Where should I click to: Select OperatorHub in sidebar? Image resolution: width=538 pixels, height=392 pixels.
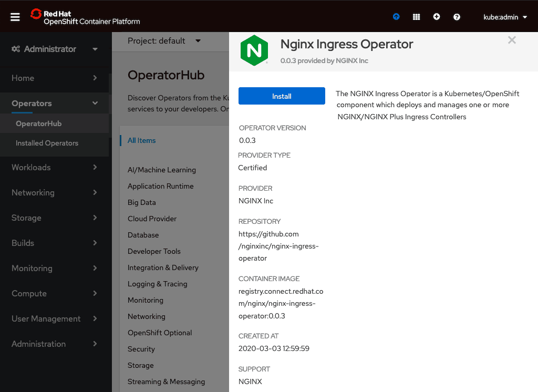point(38,123)
